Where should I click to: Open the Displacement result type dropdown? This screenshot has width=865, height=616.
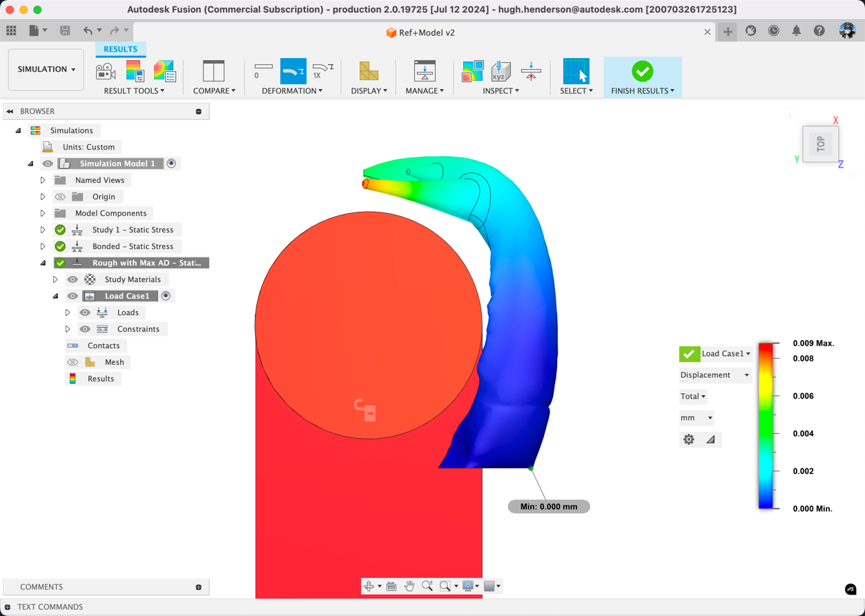pos(715,375)
